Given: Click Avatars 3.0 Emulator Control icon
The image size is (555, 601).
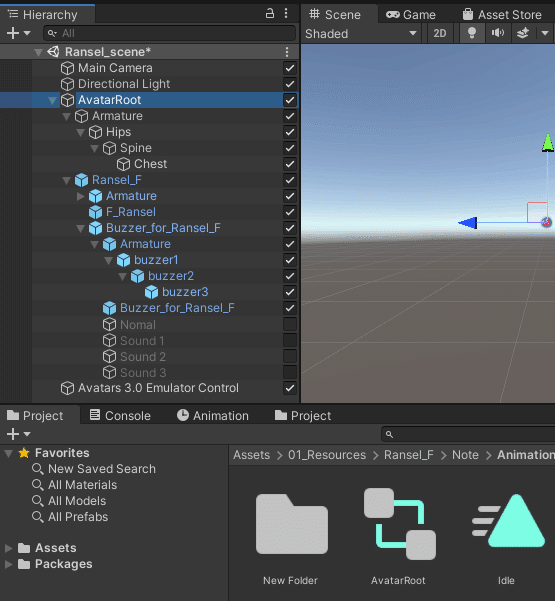Looking at the screenshot, I should point(67,388).
